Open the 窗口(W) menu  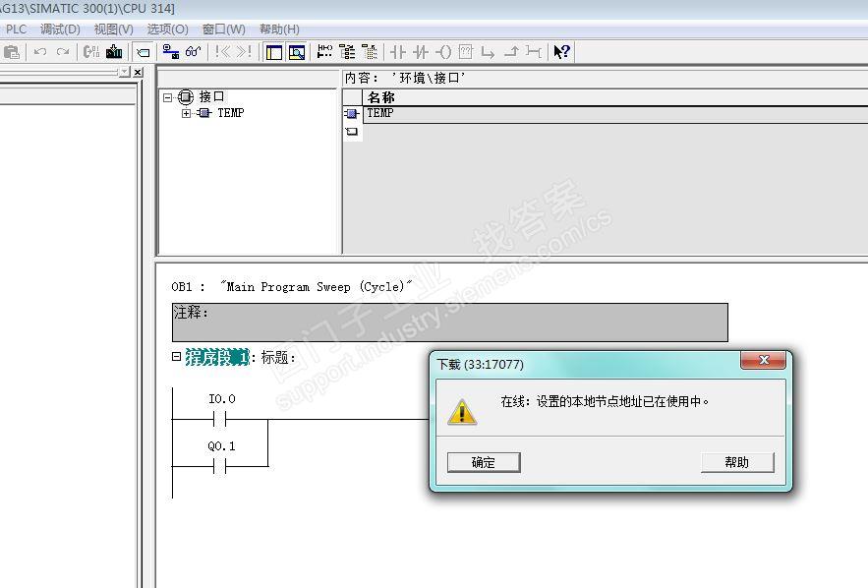coord(224,29)
